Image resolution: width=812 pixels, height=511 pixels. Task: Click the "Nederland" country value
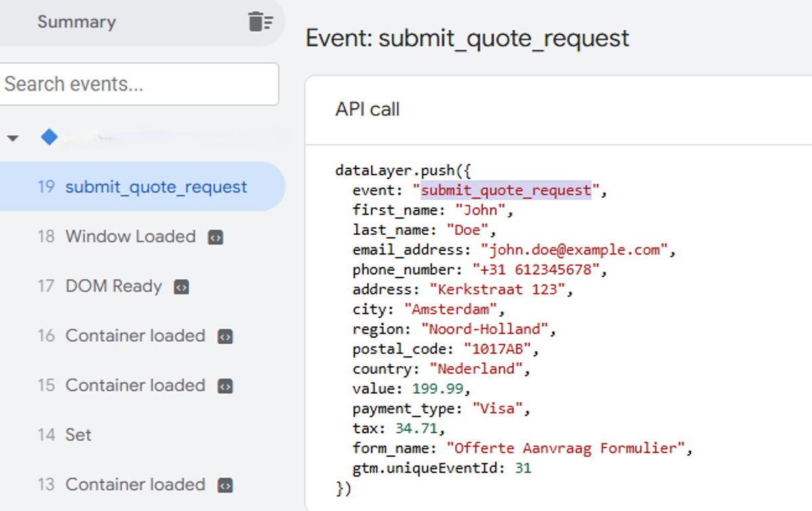click(x=476, y=369)
